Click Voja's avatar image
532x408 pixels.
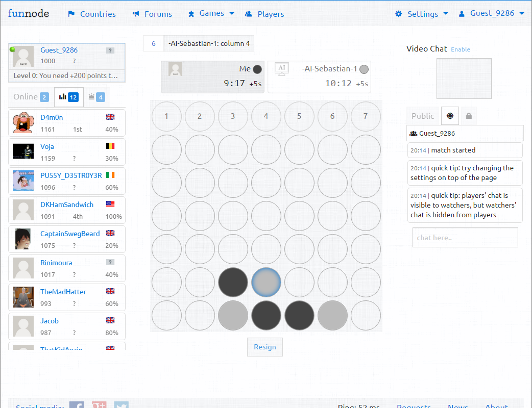23,151
